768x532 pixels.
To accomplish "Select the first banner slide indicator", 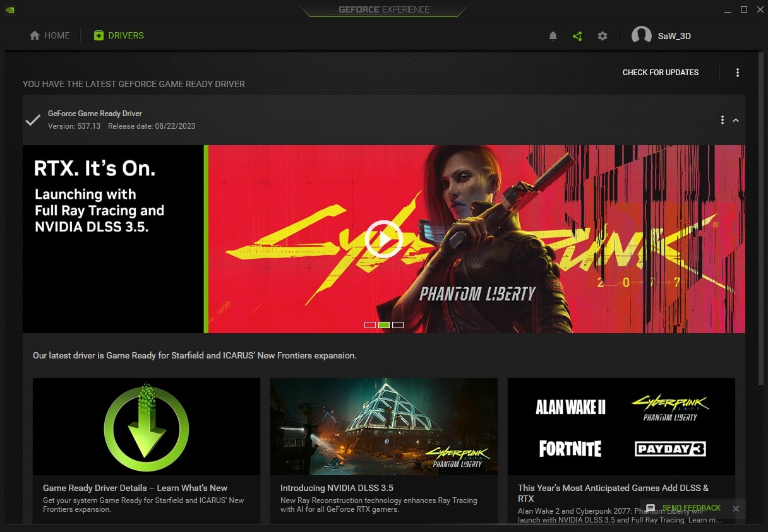I will point(370,325).
